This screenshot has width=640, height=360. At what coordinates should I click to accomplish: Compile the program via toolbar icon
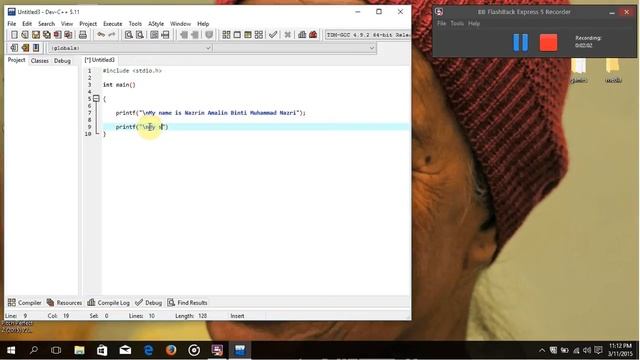pos(226,35)
